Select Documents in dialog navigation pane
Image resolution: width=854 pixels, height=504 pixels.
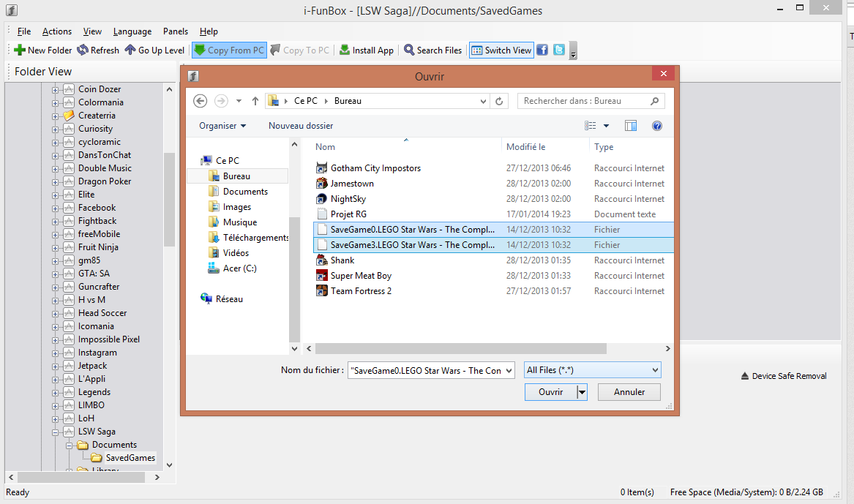point(245,192)
